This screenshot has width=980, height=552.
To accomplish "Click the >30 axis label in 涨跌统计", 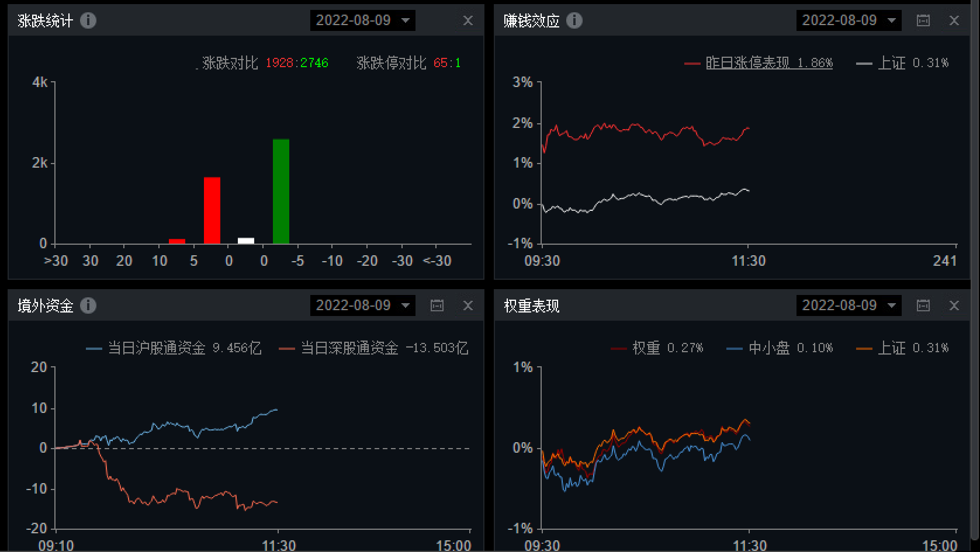I will point(56,261).
